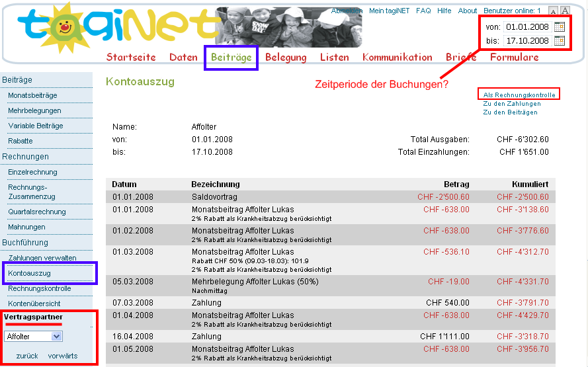Click the 'vorwärts' link under Vertragspartner
Screen dimensions: 588x367
62,356
